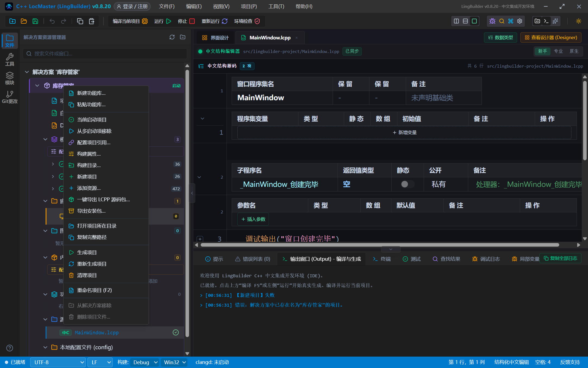
Task: Switch editor mode to 新手
Action: pyautogui.click(x=542, y=51)
